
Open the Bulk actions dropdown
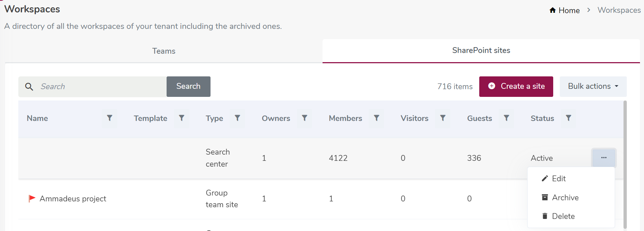coord(593,87)
